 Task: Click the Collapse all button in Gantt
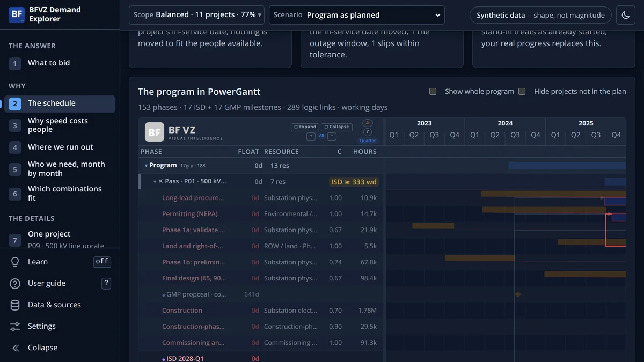336,127
